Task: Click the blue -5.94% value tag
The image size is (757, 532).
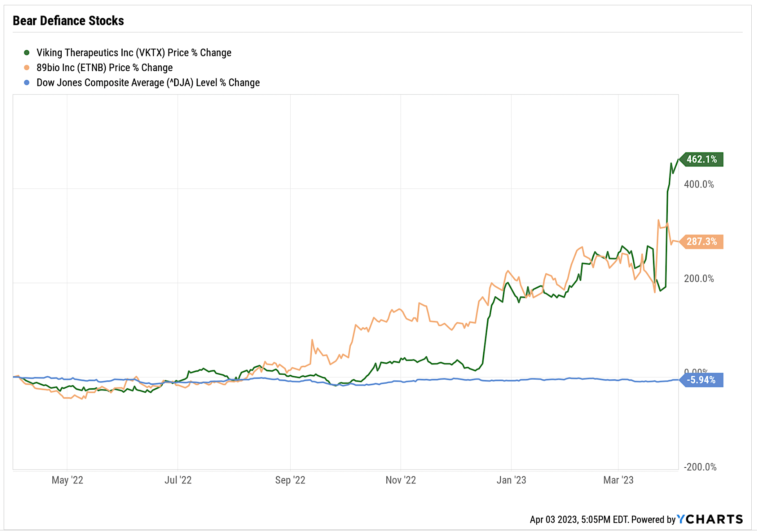Action: pyautogui.click(x=701, y=380)
